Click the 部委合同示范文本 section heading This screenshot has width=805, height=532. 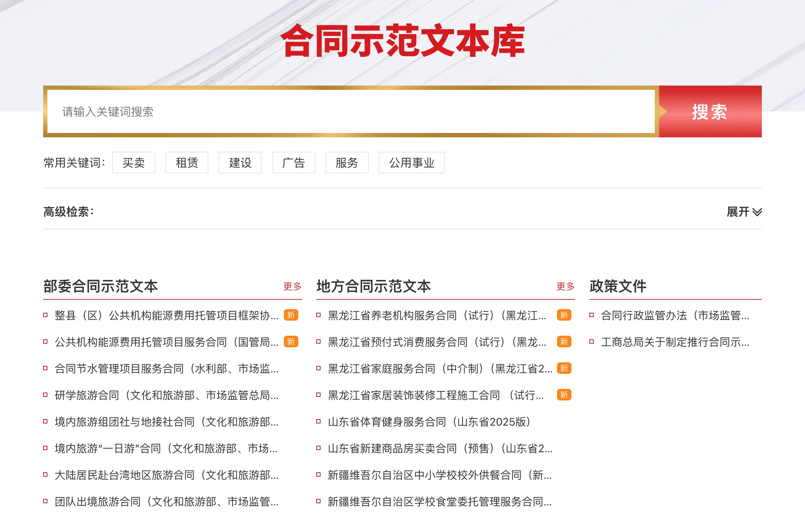point(101,286)
